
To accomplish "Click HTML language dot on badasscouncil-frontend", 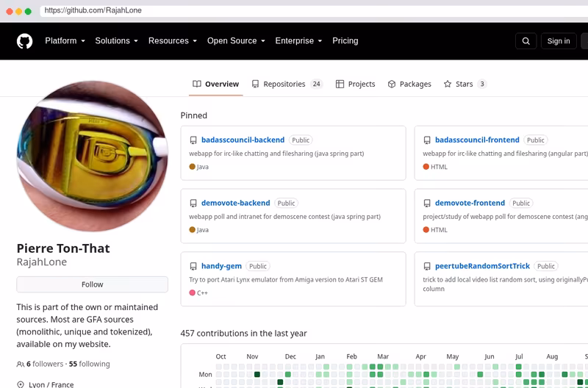I will tap(426, 167).
